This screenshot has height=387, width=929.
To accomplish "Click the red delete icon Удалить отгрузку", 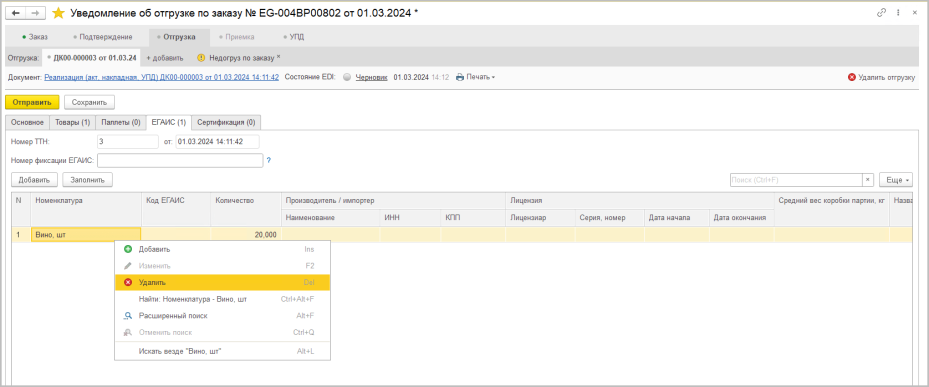I will pyautogui.click(x=852, y=77).
